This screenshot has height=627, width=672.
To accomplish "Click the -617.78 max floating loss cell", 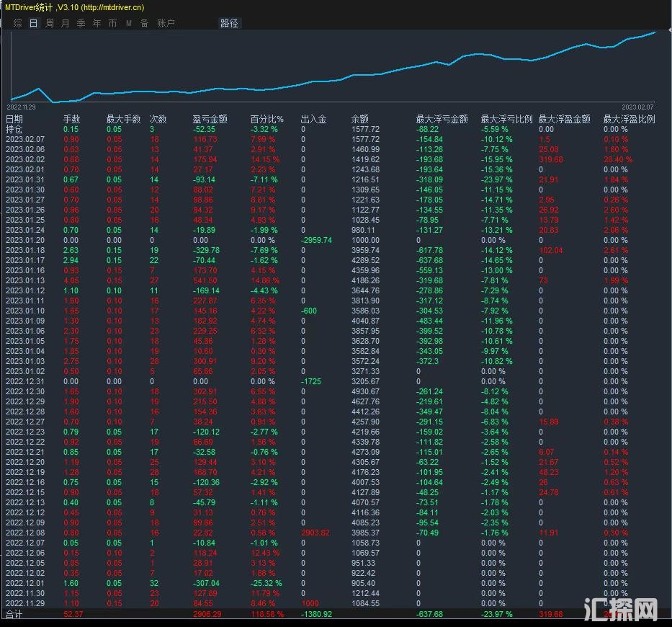I will click(429, 251).
